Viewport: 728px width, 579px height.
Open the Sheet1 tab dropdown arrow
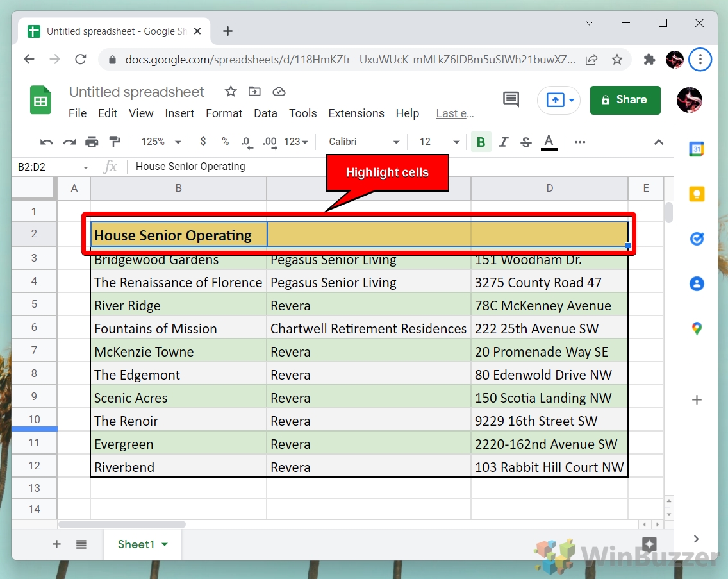165,544
